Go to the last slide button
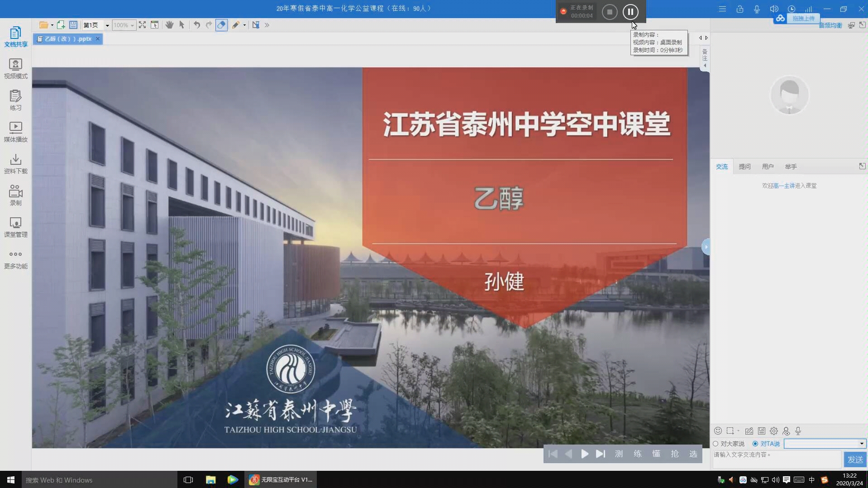The image size is (868, 488). pyautogui.click(x=601, y=454)
